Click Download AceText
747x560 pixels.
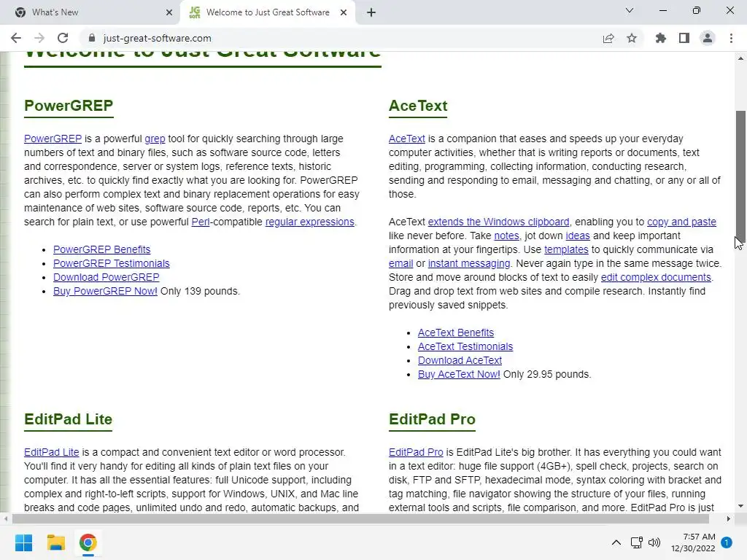click(460, 360)
